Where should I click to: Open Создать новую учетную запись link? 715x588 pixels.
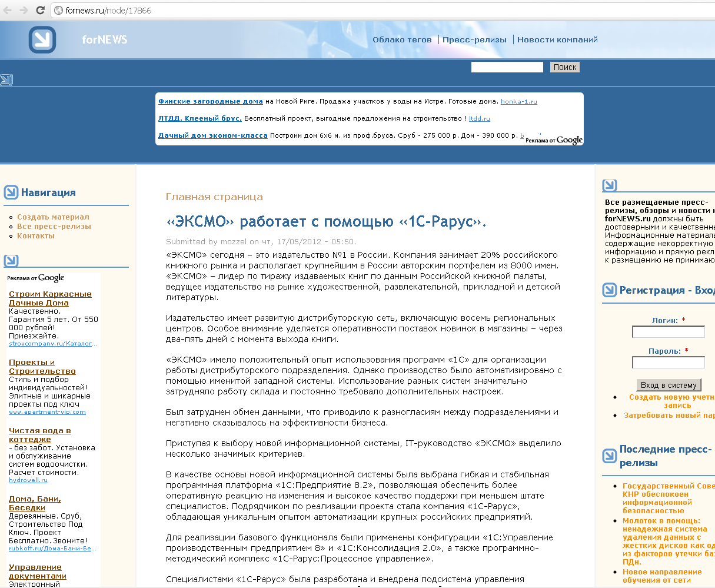(x=672, y=401)
